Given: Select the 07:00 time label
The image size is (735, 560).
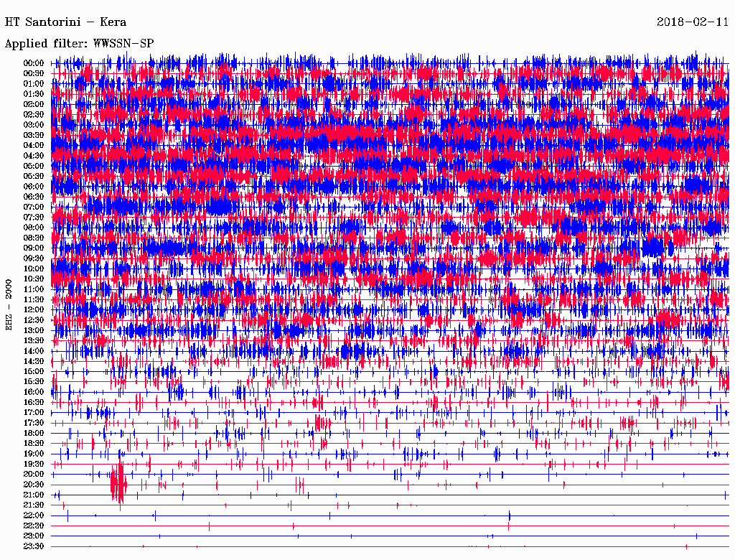Looking at the screenshot, I should point(33,207).
